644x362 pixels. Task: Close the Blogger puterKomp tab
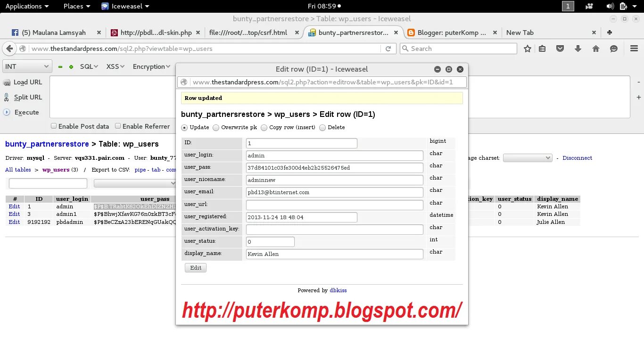pyautogui.click(x=495, y=33)
